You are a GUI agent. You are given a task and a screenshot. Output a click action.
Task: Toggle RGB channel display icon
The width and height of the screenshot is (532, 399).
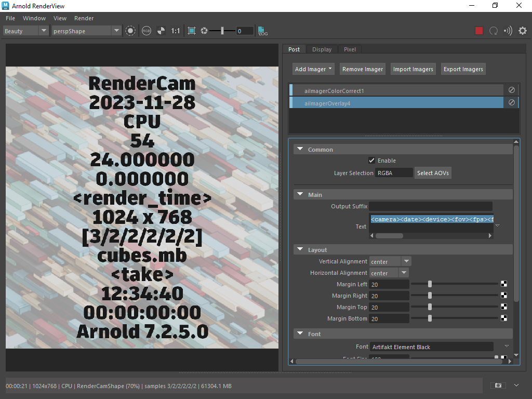(147, 31)
